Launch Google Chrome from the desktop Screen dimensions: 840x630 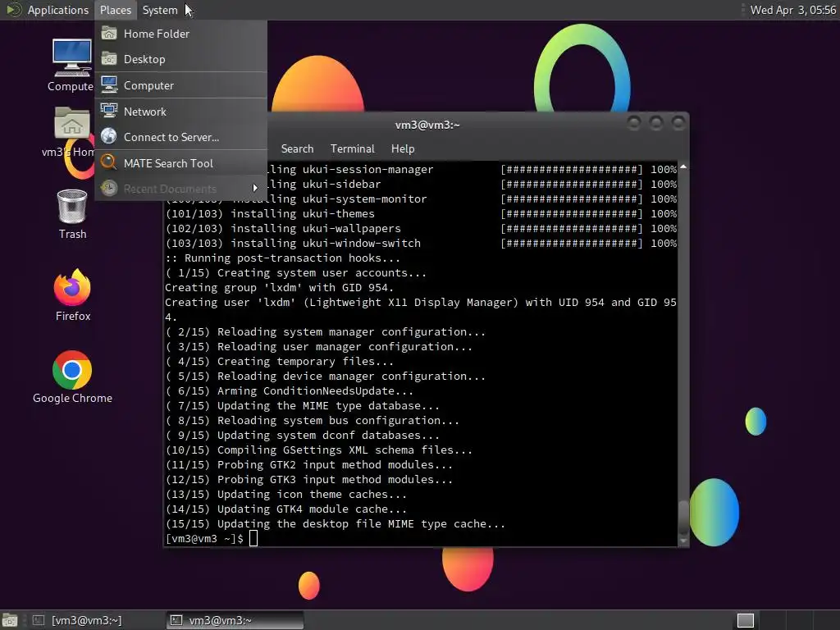click(x=72, y=370)
